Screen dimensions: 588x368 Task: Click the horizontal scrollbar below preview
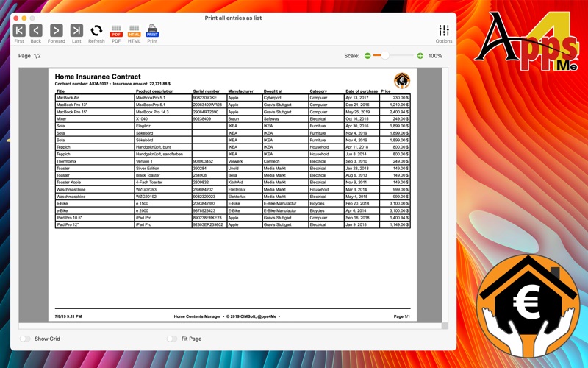pyautogui.click(x=230, y=326)
